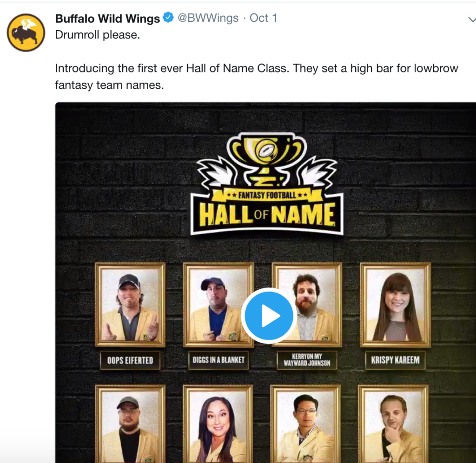Viewport: 476px width, 463px height.
Task: Click the Diggs In A Blanket nameplate
Action: tap(218, 360)
